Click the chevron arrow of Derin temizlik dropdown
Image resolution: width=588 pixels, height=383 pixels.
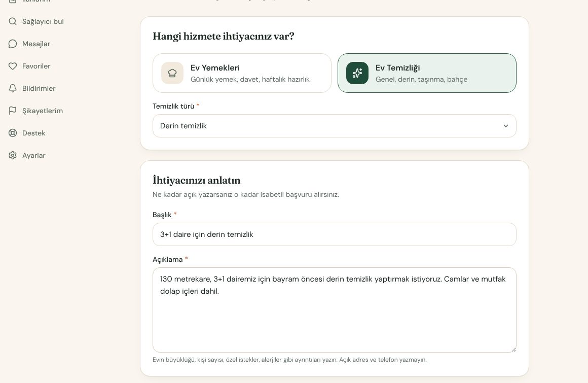[x=505, y=126]
